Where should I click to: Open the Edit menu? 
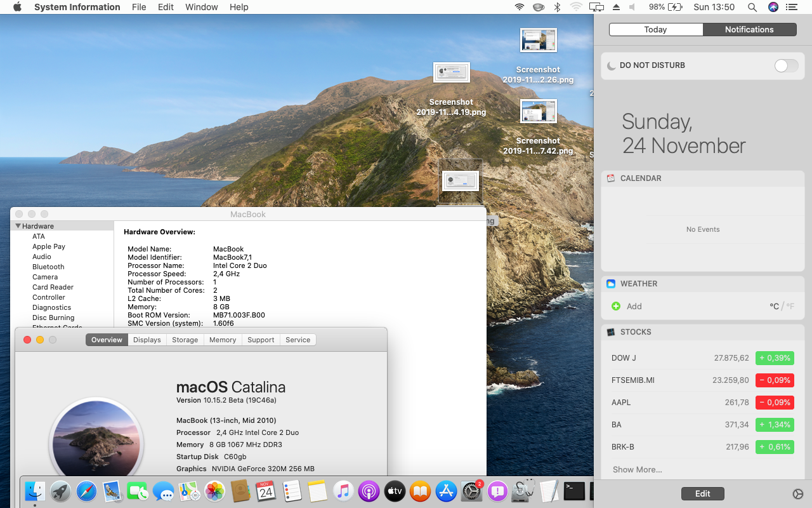point(166,7)
